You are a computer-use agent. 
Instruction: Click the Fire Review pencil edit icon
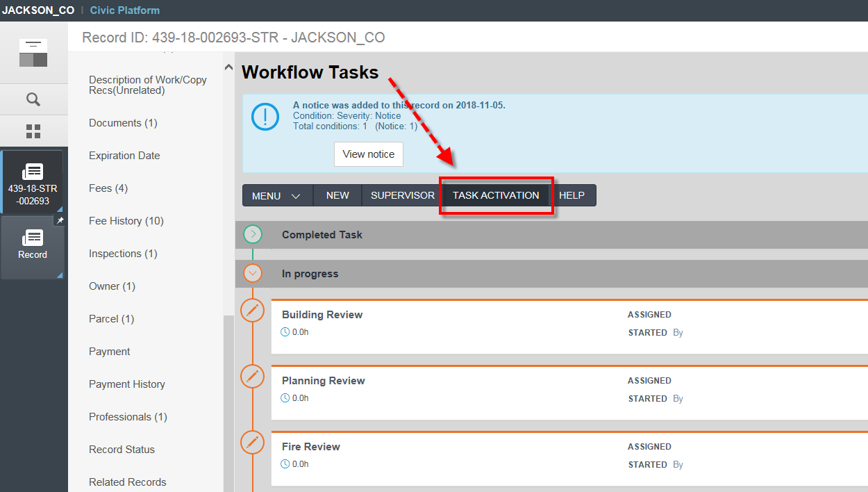(x=252, y=443)
